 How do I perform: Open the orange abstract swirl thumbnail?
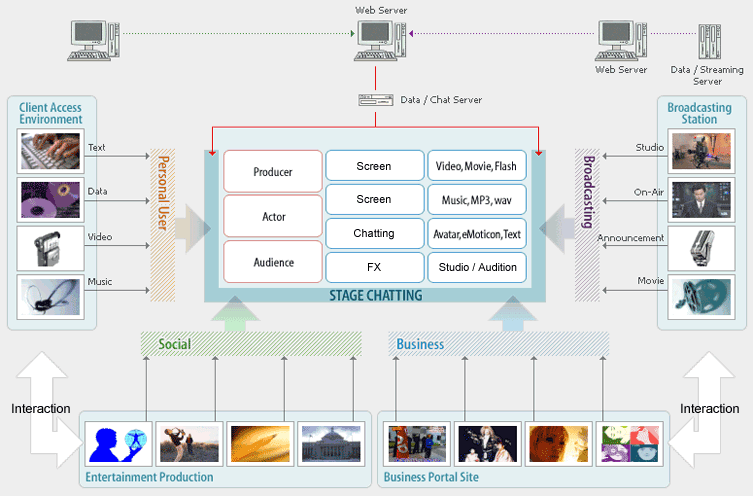260,444
